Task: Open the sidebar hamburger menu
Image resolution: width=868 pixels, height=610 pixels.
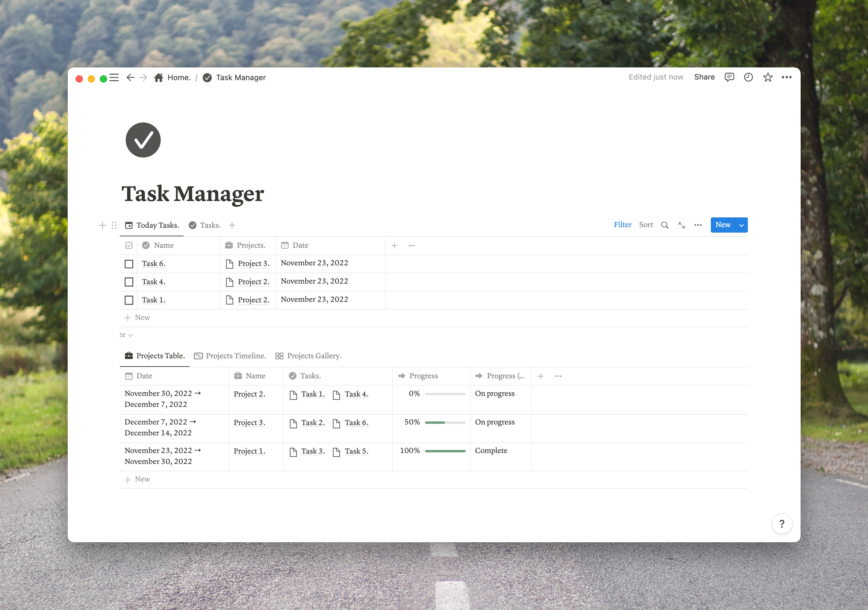Action: [x=114, y=77]
